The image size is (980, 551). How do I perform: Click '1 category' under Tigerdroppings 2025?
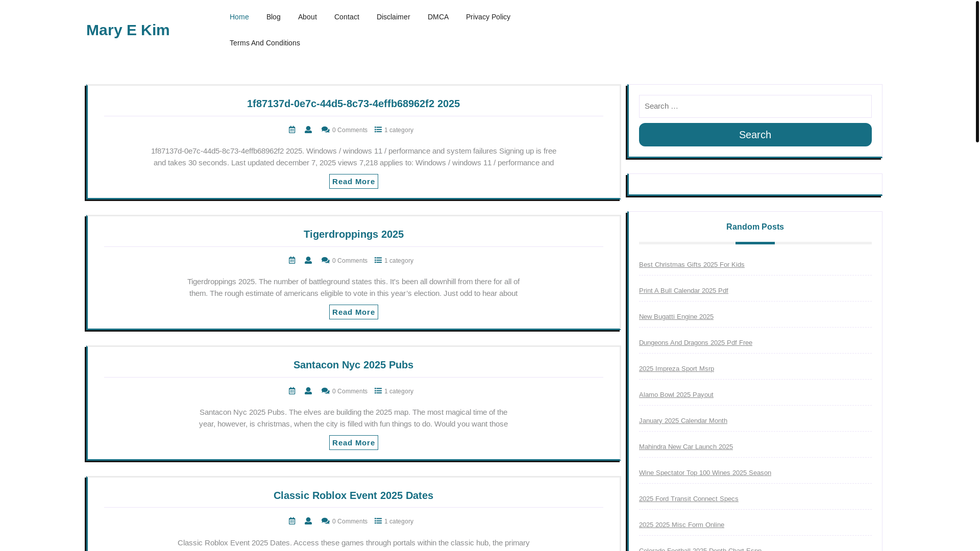pos(399,261)
